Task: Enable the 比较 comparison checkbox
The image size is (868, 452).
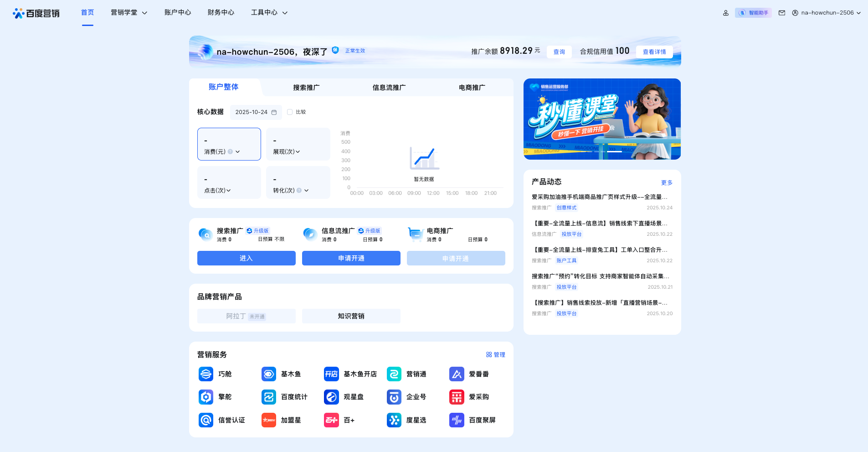Action: [x=290, y=112]
